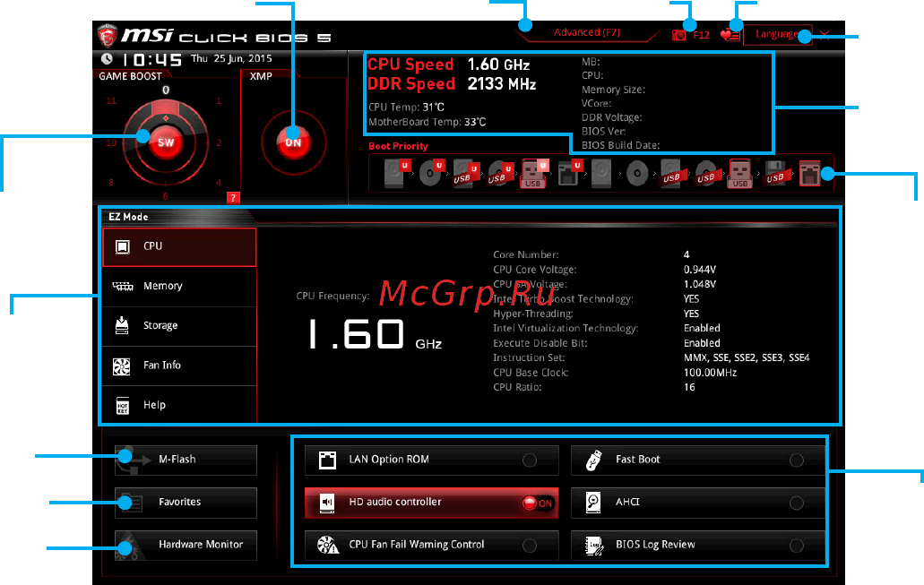Click the date 'Thu 25 Jun, 2015'
The width and height of the screenshot is (924, 585).
[x=231, y=58]
